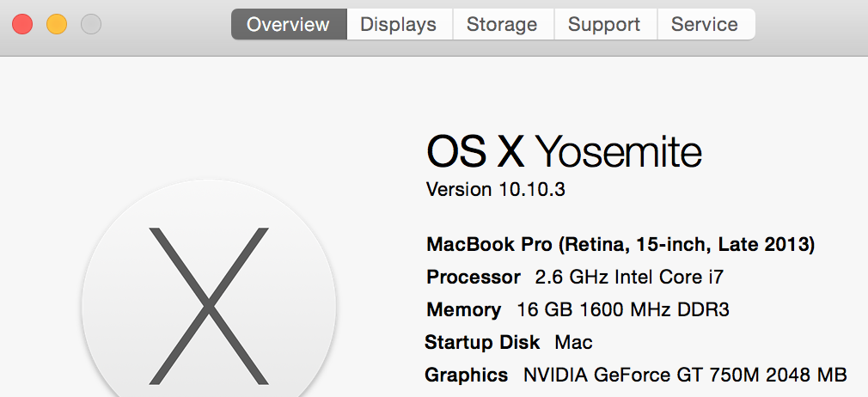
Task: Click the 16 GB 1600 MHz DDR3 text
Action: pos(623,309)
